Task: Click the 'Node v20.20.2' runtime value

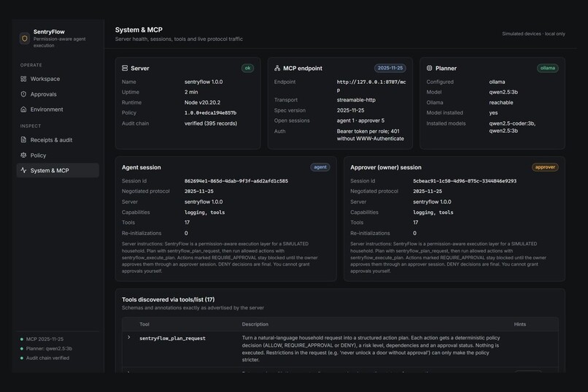Action: point(203,102)
